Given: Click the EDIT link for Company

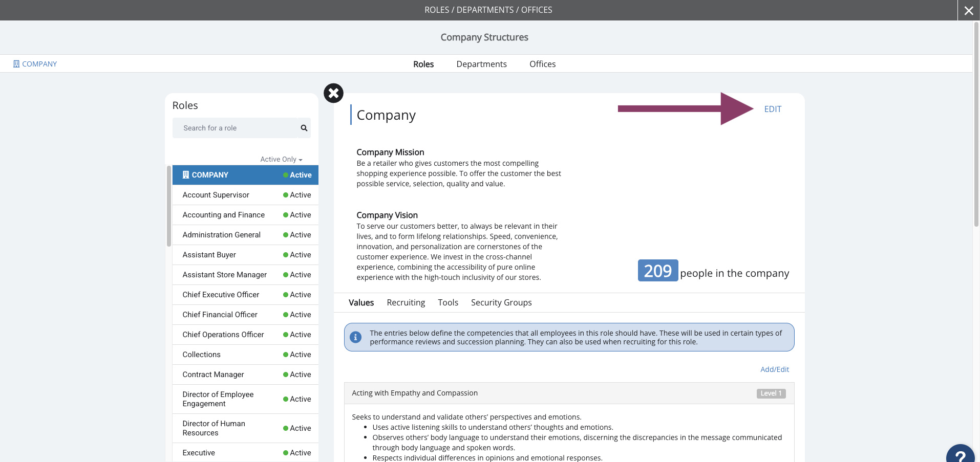Looking at the screenshot, I should 773,109.
